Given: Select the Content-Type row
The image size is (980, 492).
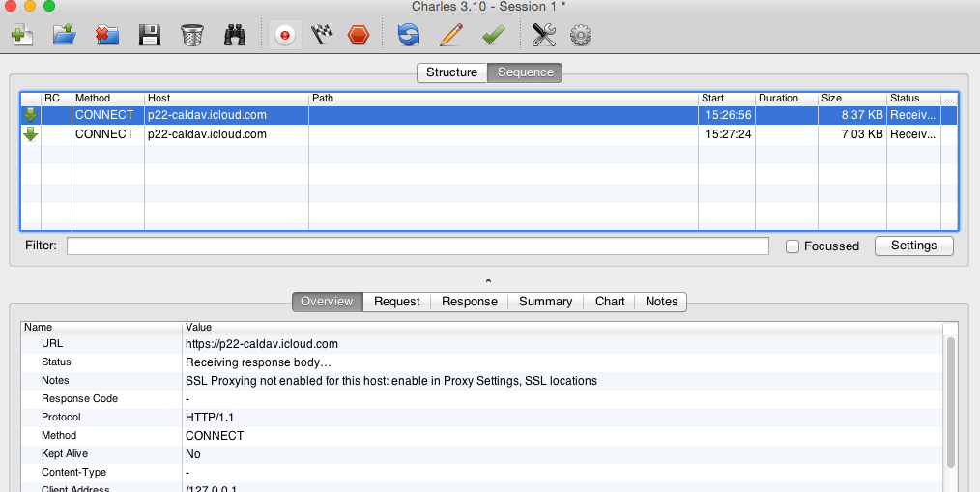Looking at the screenshot, I should tap(482, 472).
